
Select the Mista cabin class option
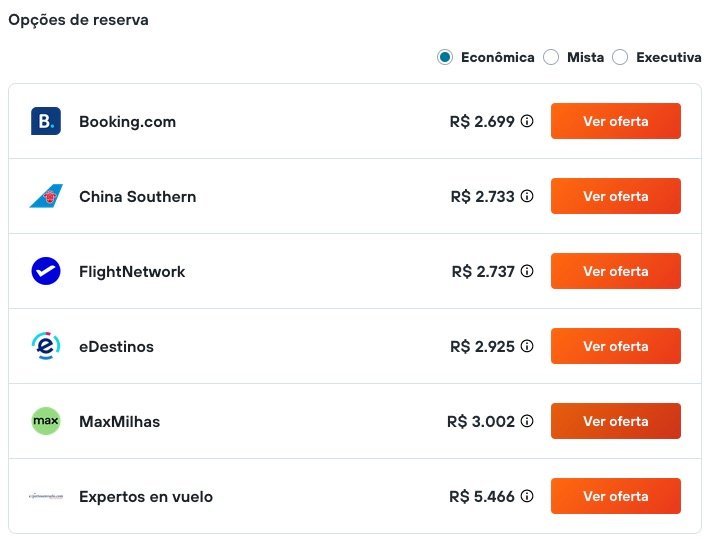pos(551,57)
